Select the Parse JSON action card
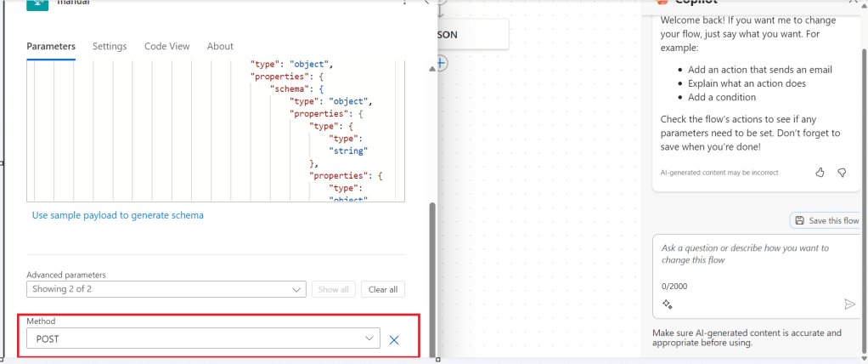Image resolution: width=868 pixels, height=364 pixels. click(472, 35)
